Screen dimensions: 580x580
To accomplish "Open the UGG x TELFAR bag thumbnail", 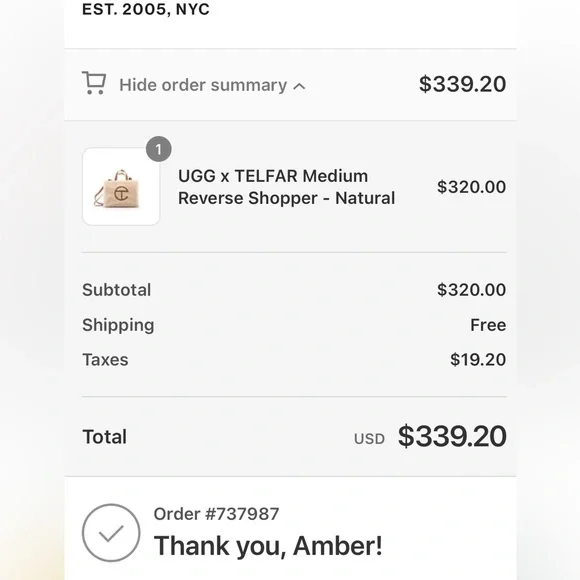I will (x=121, y=186).
